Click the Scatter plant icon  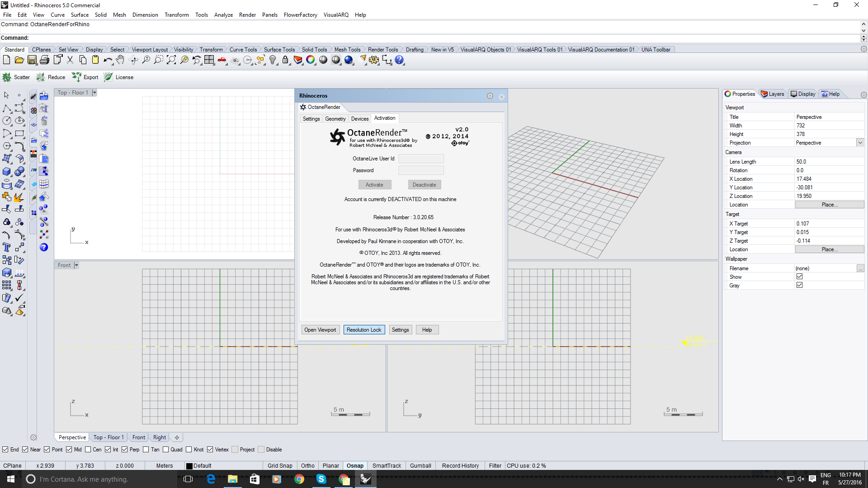click(x=7, y=77)
